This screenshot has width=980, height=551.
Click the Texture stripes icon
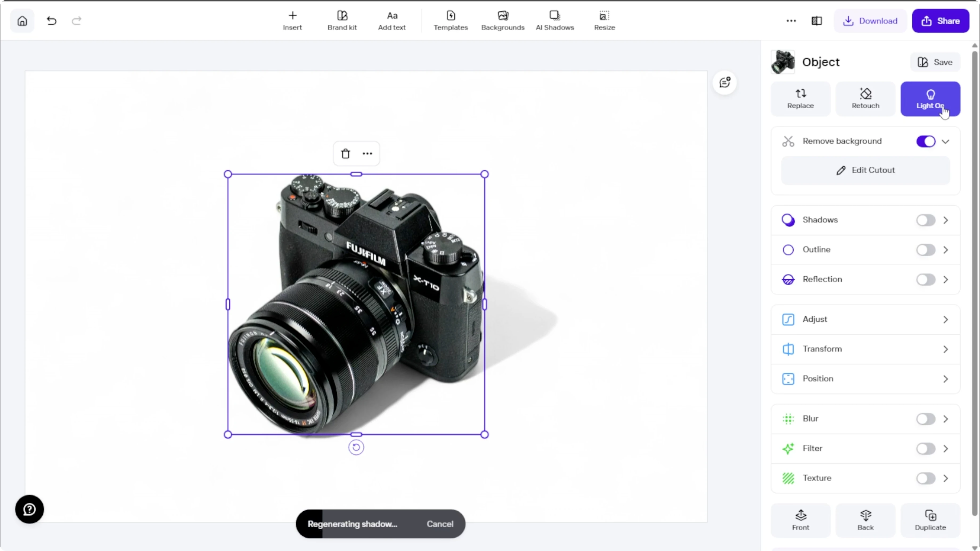(788, 478)
